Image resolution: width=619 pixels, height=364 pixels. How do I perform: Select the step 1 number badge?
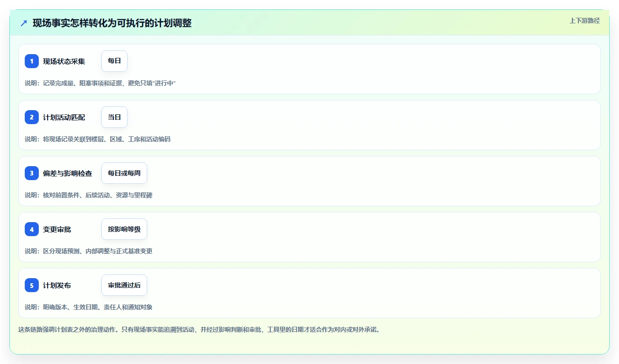pyautogui.click(x=32, y=61)
